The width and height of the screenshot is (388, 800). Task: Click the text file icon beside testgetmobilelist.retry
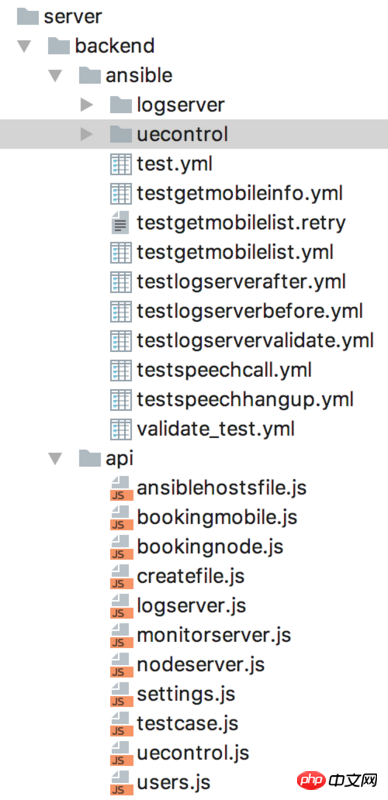120,223
